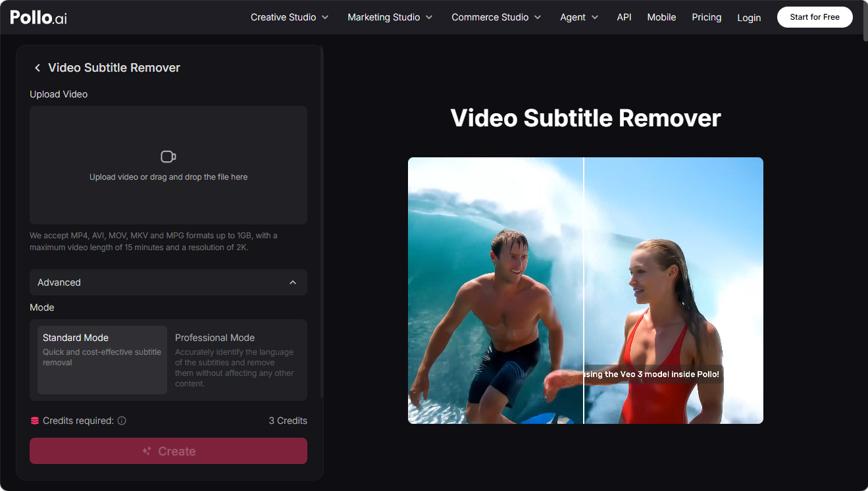This screenshot has width=868, height=491.
Task: Click the accepted formats note text
Action: 153,242
